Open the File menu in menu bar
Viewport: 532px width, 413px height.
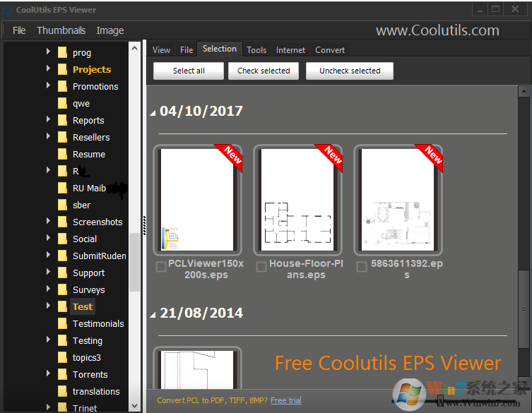tap(19, 30)
